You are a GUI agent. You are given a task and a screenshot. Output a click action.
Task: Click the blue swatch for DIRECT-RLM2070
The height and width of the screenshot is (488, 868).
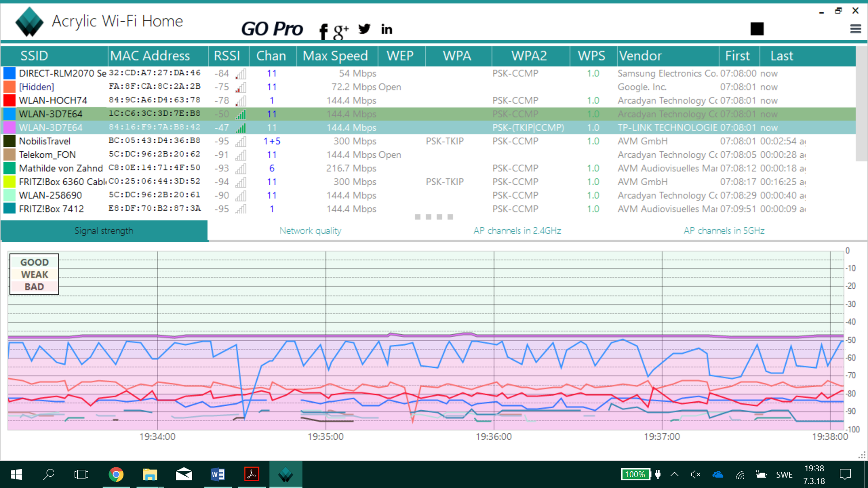[x=9, y=73]
